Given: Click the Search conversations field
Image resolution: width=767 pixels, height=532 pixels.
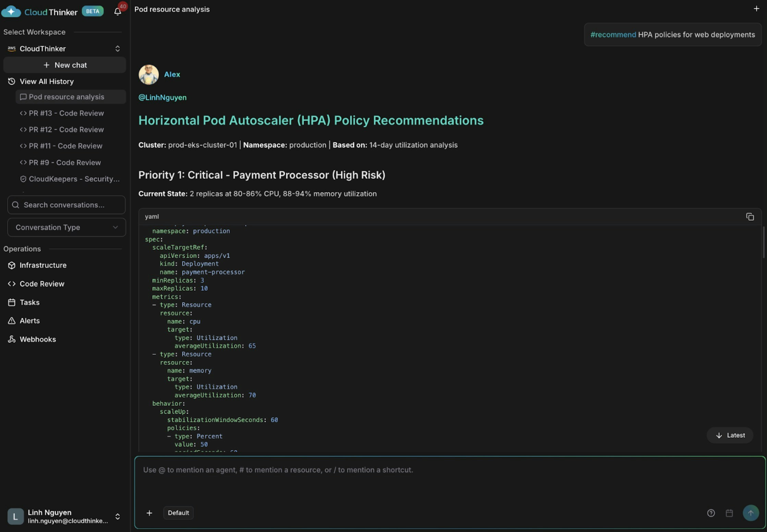Looking at the screenshot, I should pyautogui.click(x=66, y=205).
